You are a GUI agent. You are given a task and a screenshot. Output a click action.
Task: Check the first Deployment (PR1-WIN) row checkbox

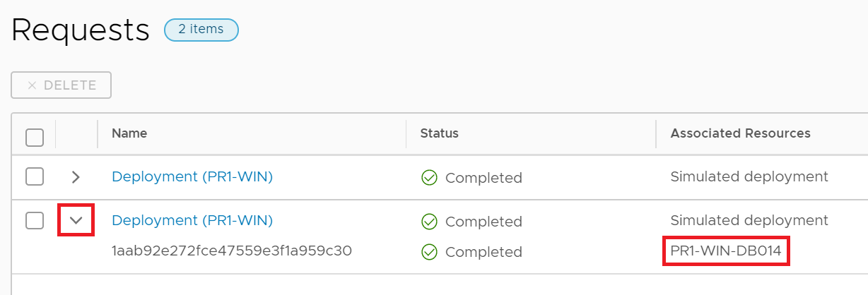point(35,177)
